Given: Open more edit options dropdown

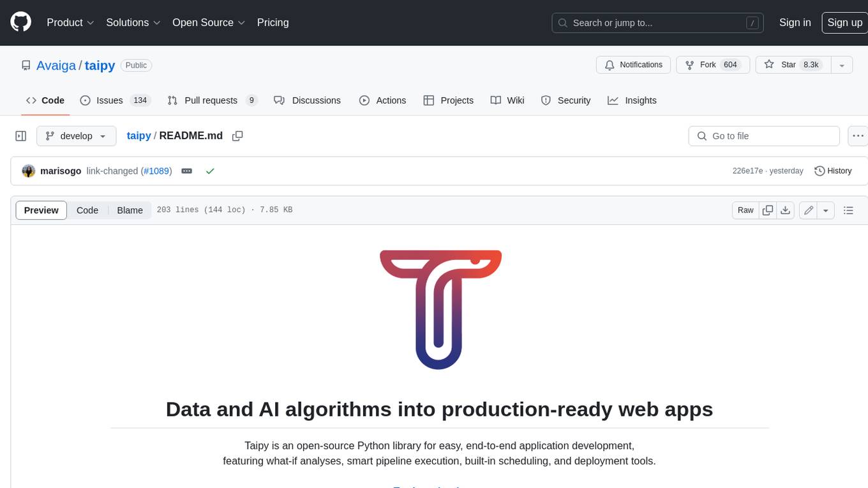Looking at the screenshot, I should click(826, 210).
